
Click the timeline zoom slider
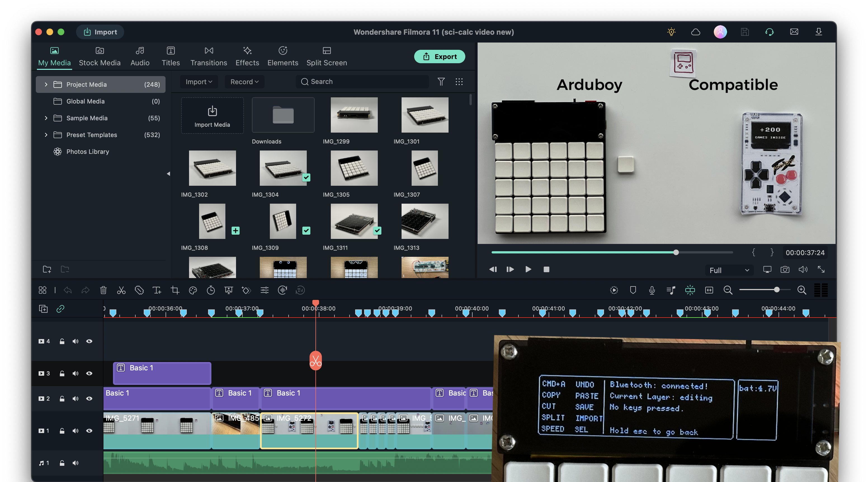point(765,290)
